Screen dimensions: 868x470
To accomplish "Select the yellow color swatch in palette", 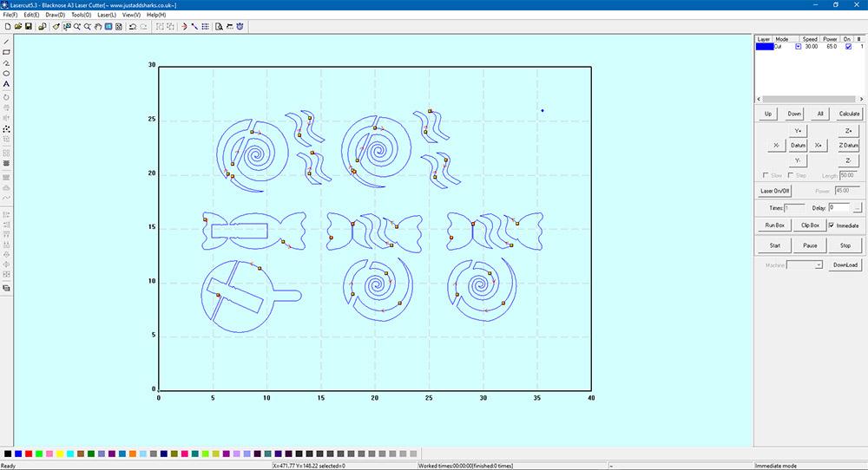I will tap(60, 454).
